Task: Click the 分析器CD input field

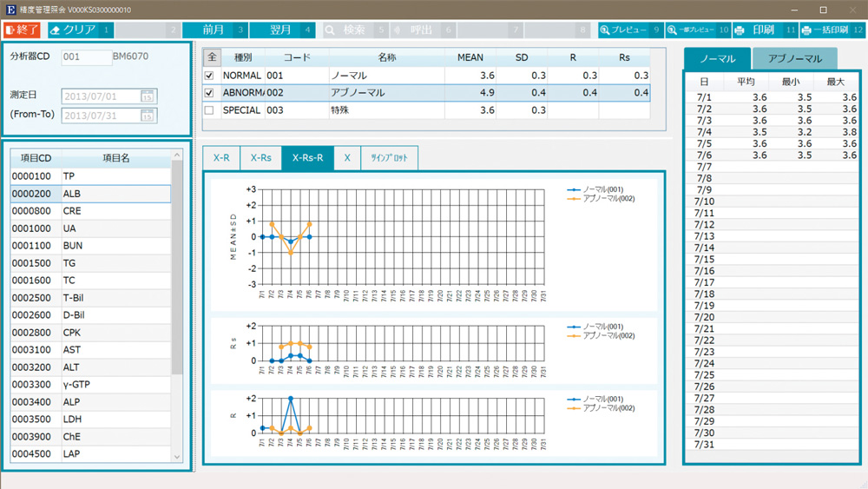Action: pos(86,57)
